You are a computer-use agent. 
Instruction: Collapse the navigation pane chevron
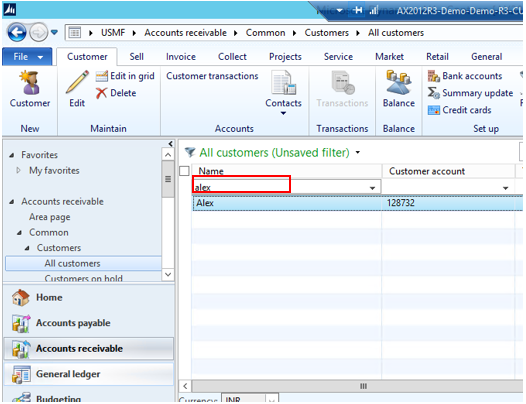(x=170, y=144)
